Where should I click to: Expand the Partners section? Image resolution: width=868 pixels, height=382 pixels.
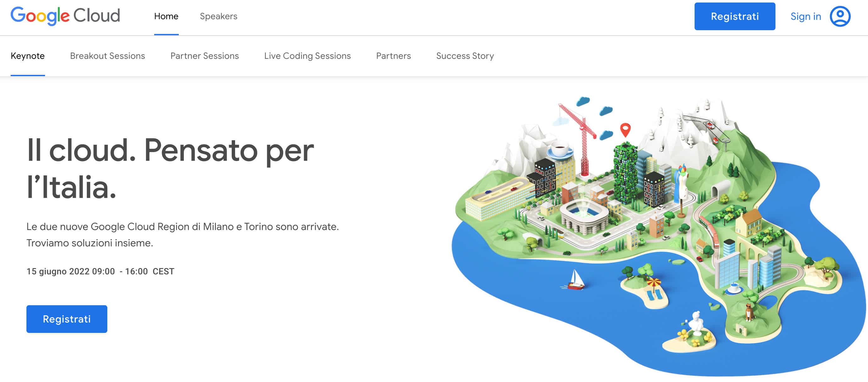394,56
